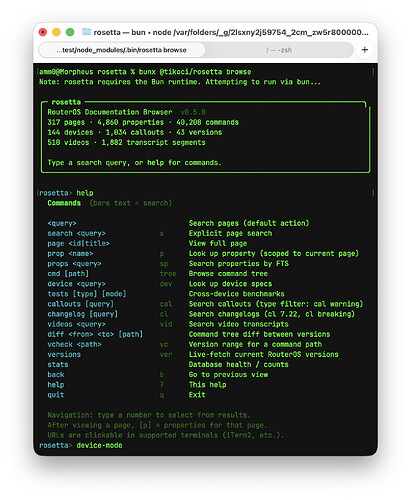Click 'Live-fetch current RouterOS versions' description
Viewport: 410px width, 500px height.
[264, 354]
